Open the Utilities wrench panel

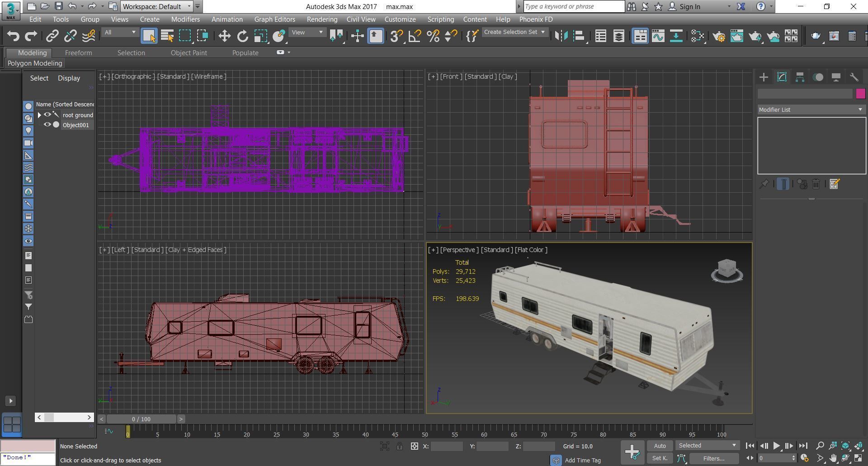[854, 77]
